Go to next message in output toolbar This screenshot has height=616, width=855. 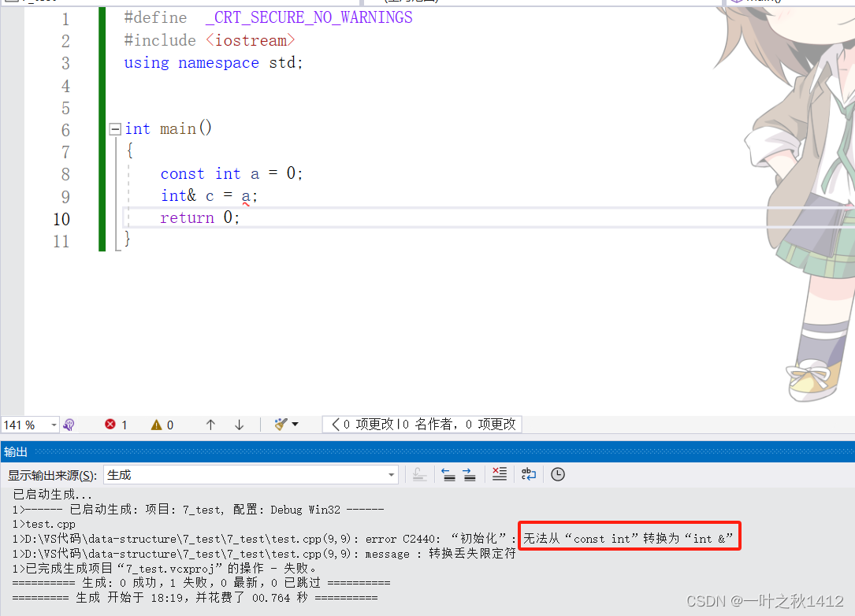click(x=470, y=474)
